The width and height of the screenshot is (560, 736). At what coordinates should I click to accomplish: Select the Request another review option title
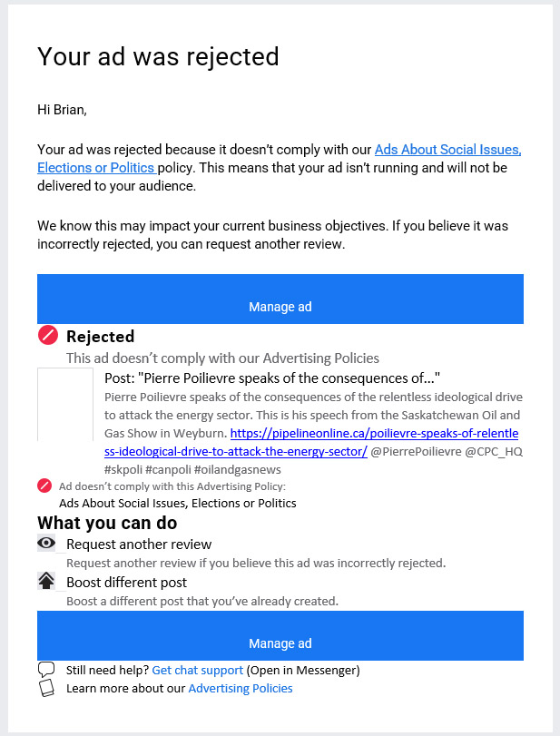click(x=139, y=545)
